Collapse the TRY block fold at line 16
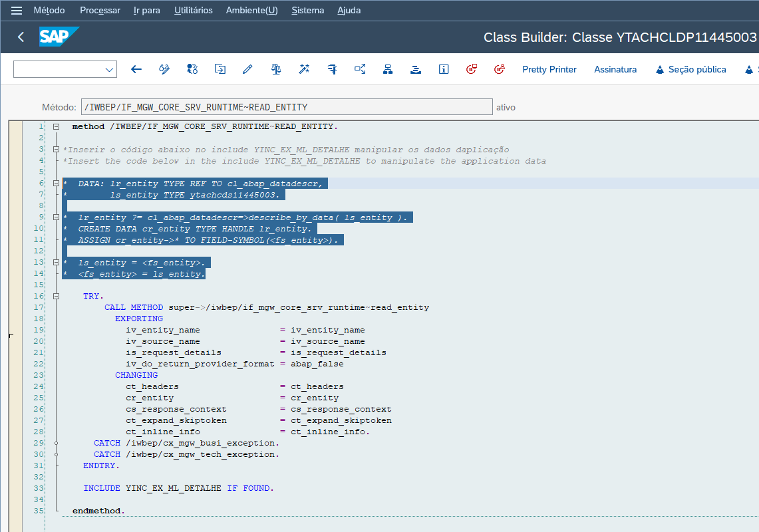The height and width of the screenshot is (532, 759). click(56, 296)
